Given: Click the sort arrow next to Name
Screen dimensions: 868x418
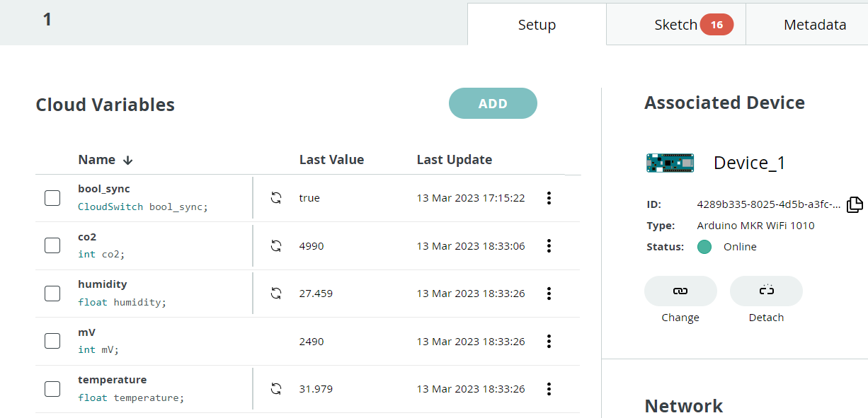Looking at the screenshot, I should (127, 160).
